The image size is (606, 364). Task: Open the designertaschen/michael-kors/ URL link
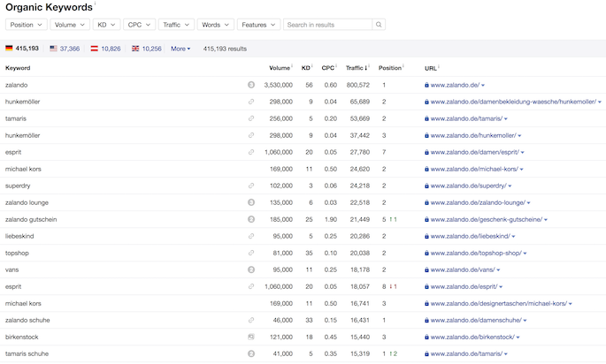click(x=499, y=303)
